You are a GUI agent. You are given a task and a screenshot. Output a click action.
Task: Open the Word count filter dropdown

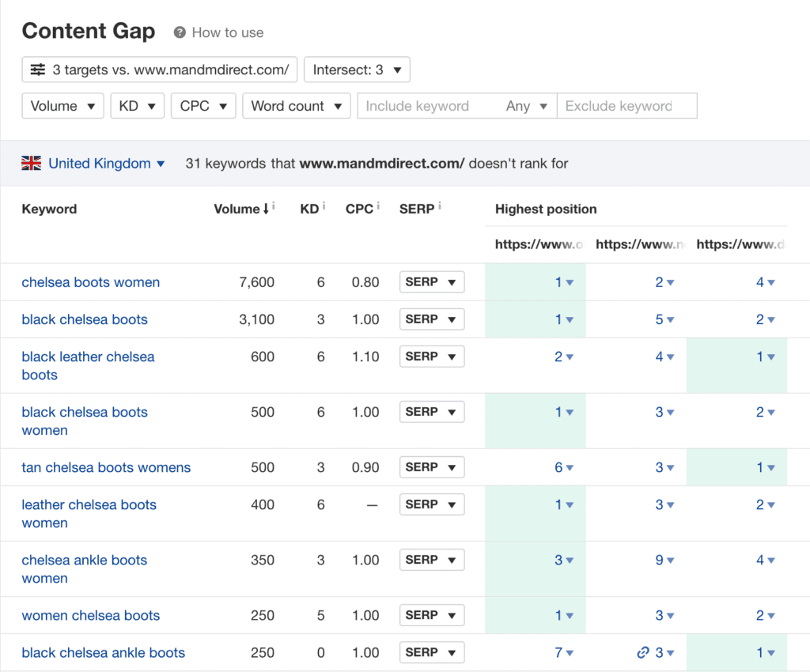(x=297, y=106)
